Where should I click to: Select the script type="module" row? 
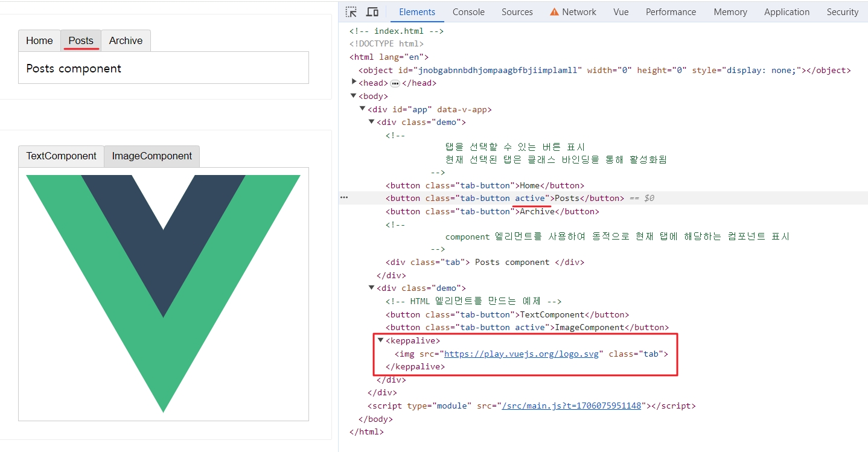coord(531,406)
